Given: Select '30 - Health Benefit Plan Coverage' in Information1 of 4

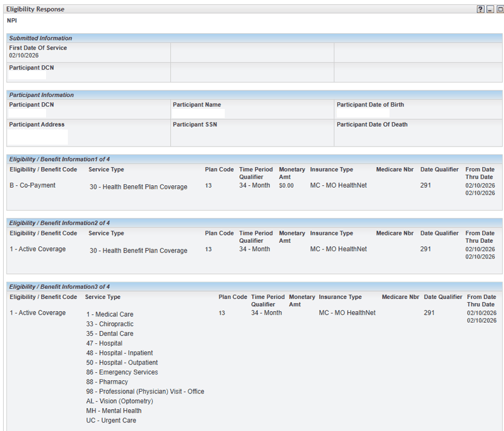Looking at the screenshot, I should tap(138, 186).
